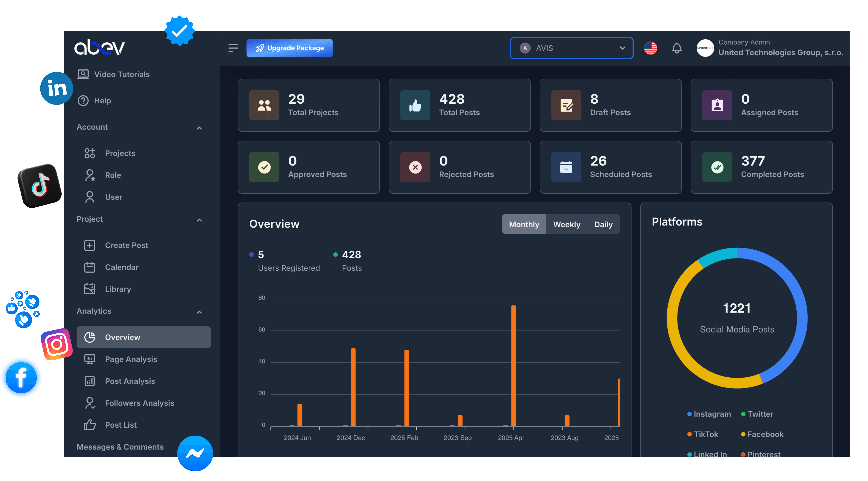Image resolution: width=868 pixels, height=481 pixels.
Task: Click the 2024 Dec orange bar
Action: click(x=353, y=387)
